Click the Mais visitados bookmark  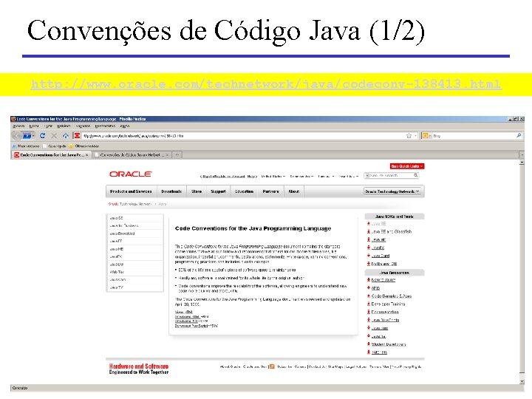(x=26, y=146)
